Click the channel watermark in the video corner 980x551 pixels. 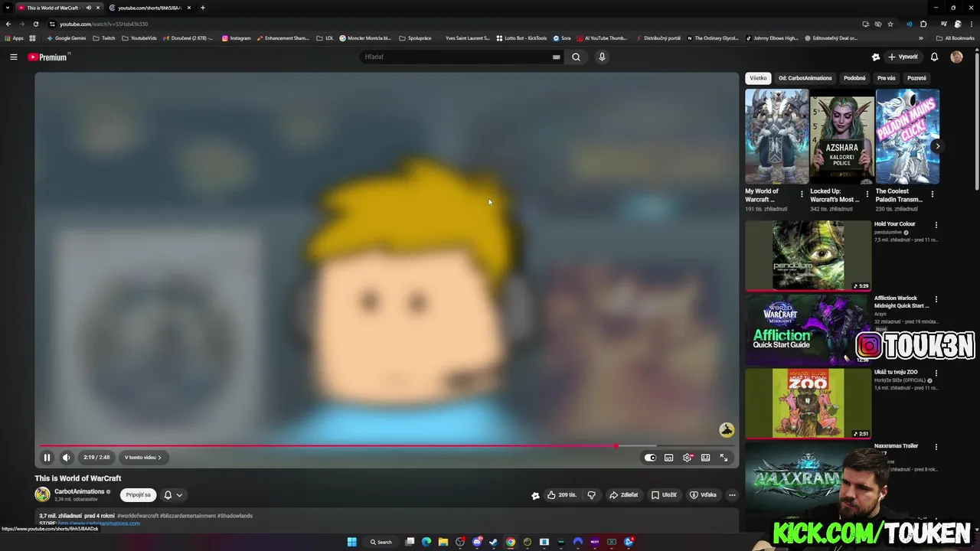tap(727, 430)
